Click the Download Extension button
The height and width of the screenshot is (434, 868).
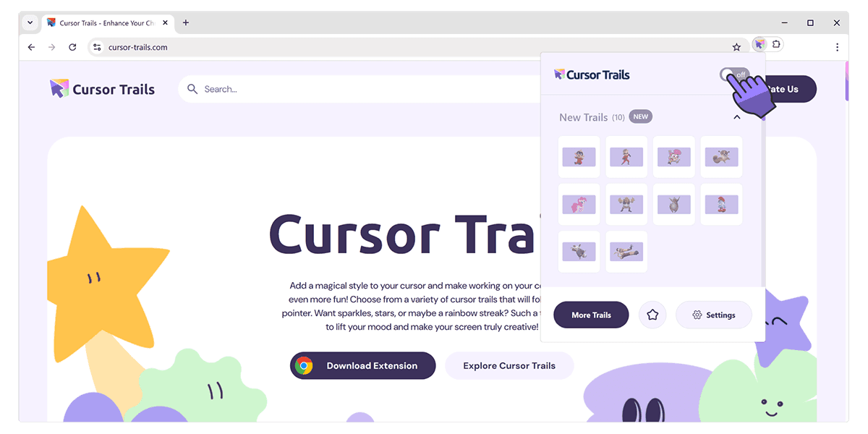click(x=363, y=365)
